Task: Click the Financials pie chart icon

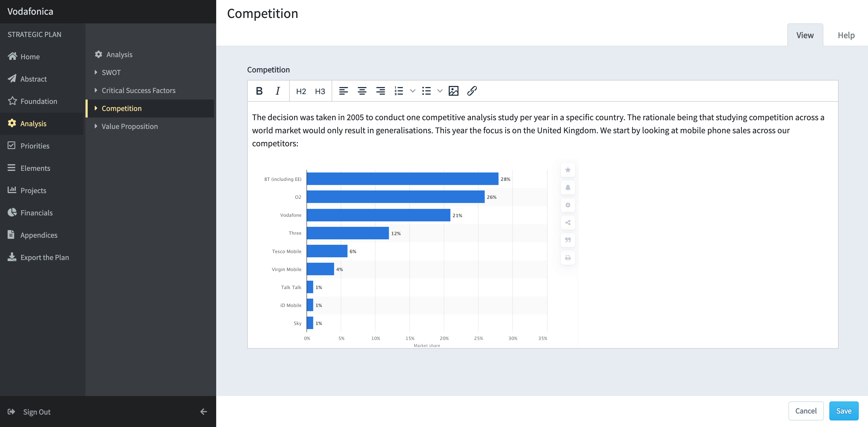Action: tap(12, 212)
